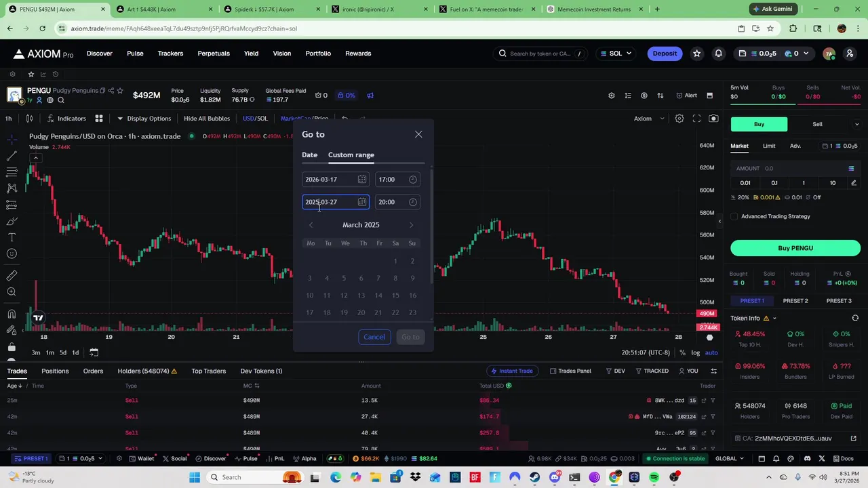
Task: Change the candlestick chart type
Action: click(29, 119)
